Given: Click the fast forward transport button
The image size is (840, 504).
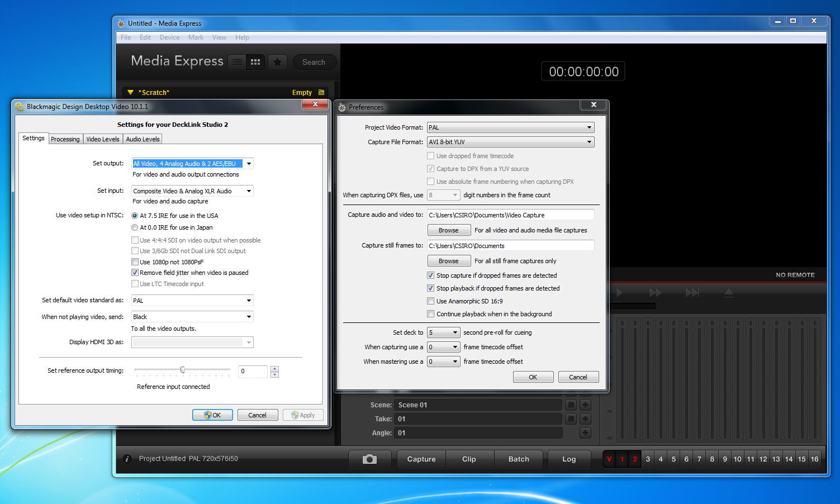Looking at the screenshot, I should [655, 293].
